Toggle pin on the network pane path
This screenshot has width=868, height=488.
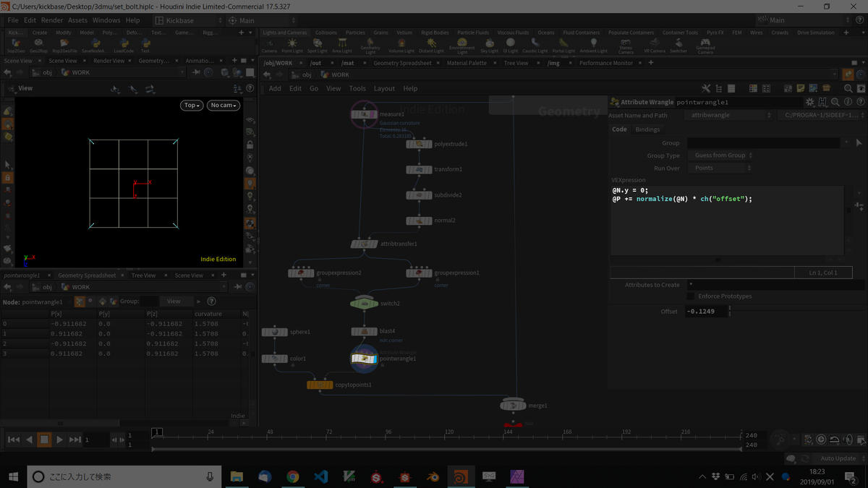[848, 74]
